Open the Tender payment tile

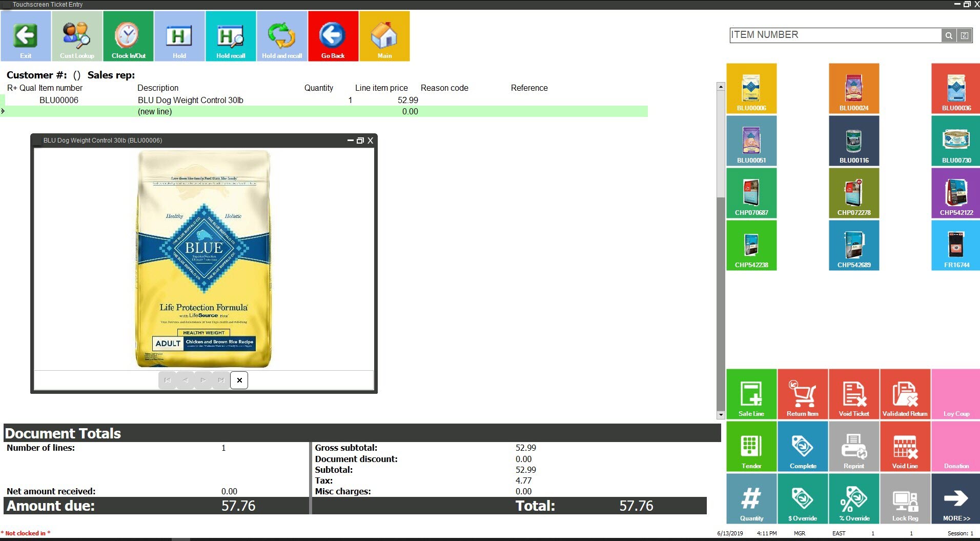751,446
